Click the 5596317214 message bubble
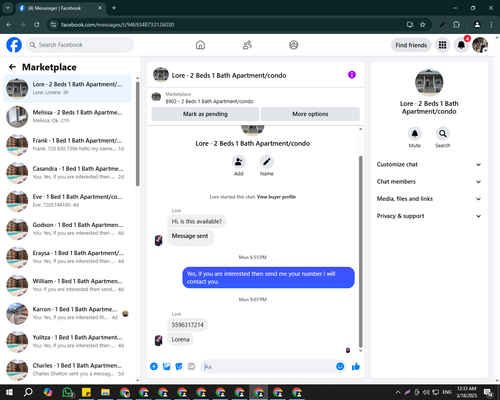This screenshot has height=400, width=500. coord(187,325)
